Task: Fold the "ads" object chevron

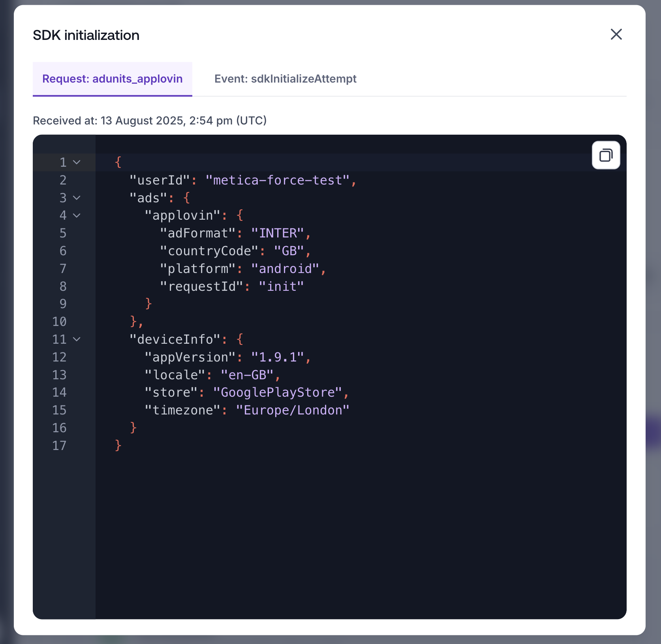Action: pos(77,198)
